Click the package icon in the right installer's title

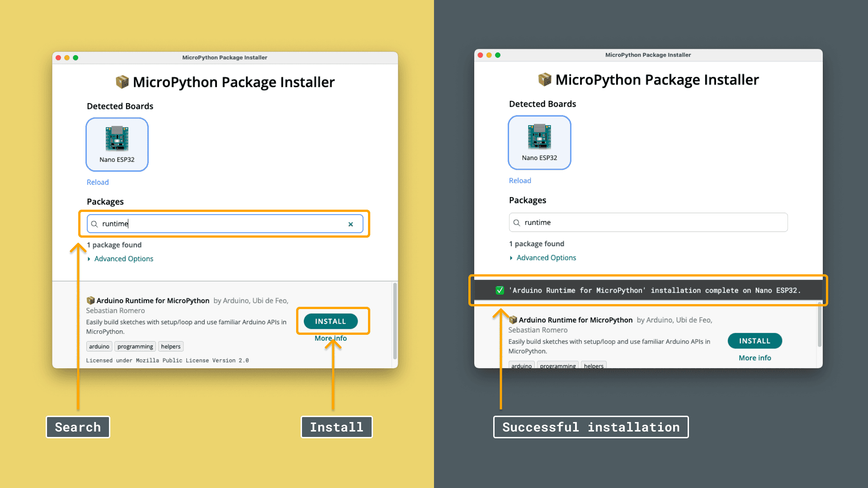pos(544,80)
